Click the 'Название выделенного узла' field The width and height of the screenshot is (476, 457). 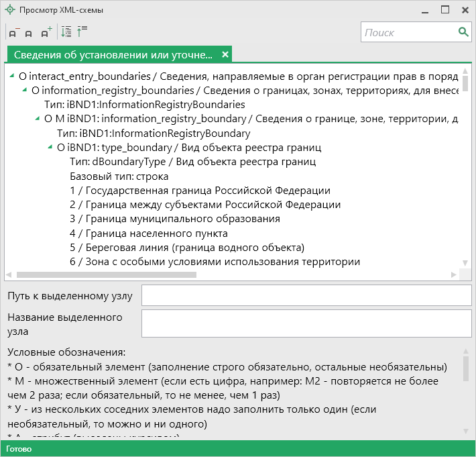pyautogui.click(x=306, y=323)
